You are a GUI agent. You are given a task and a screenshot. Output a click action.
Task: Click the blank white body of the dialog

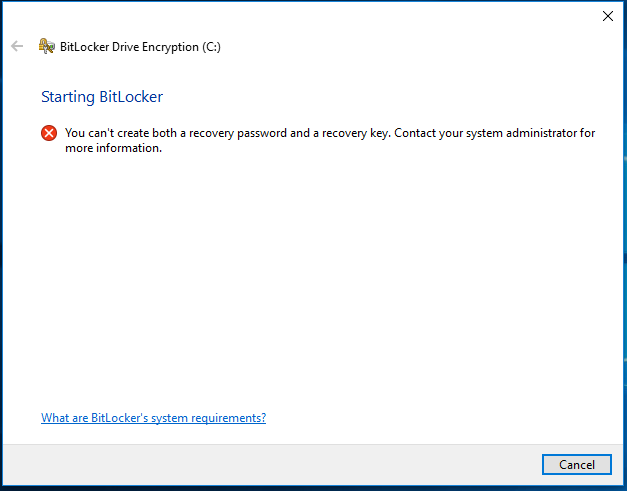pyautogui.click(x=312, y=280)
